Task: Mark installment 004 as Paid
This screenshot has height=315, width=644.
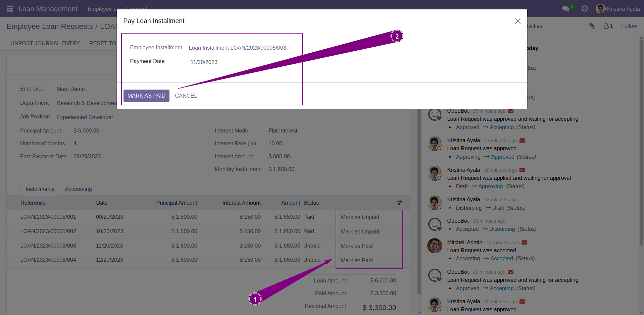Action: (357, 260)
